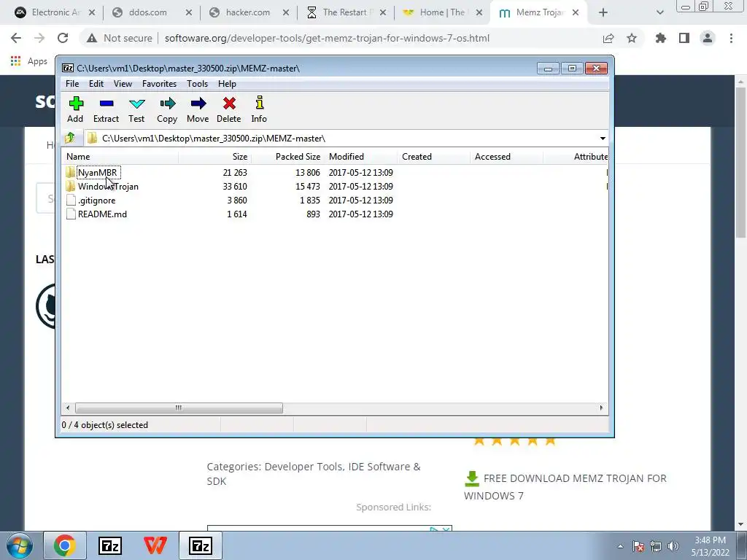Open the Favorites menu
Screen dimensions: 747x560
click(x=160, y=84)
